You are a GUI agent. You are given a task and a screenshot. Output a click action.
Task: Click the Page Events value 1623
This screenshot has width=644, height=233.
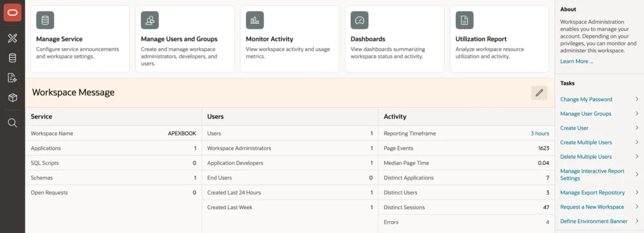pos(543,149)
